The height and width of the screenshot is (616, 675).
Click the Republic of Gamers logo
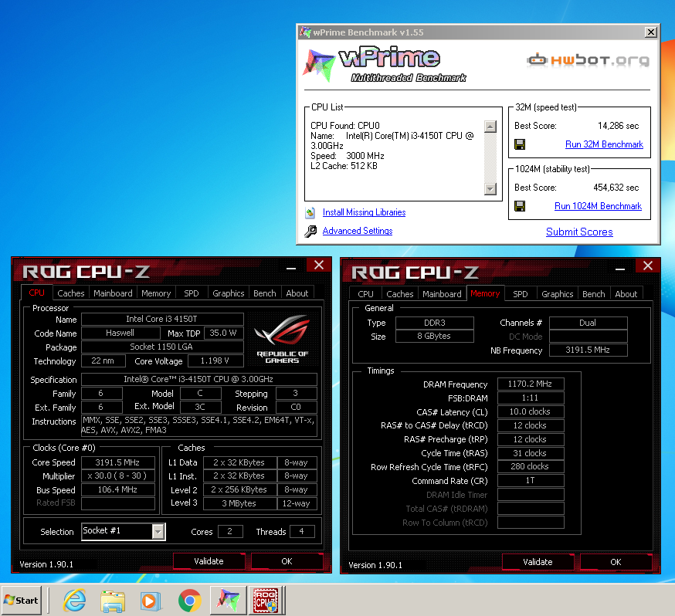pyautogui.click(x=282, y=340)
